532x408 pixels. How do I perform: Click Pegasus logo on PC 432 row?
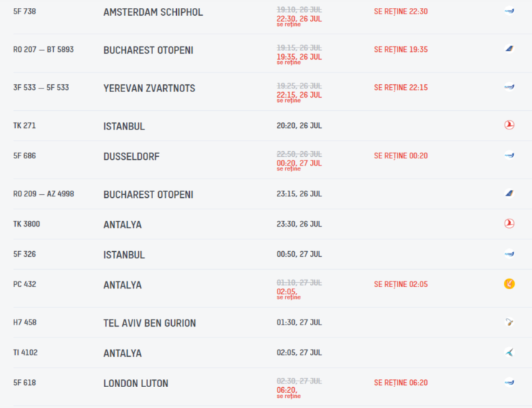(509, 284)
